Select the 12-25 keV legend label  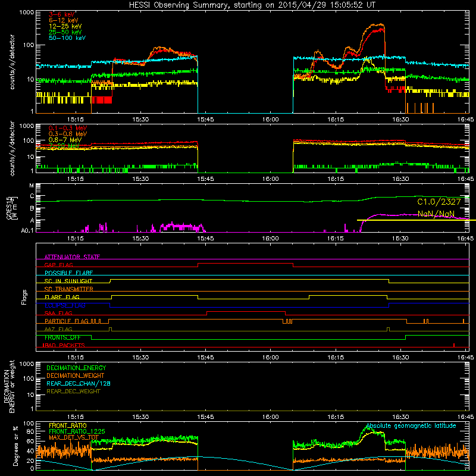pyautogui.click(x=65, y=26)
